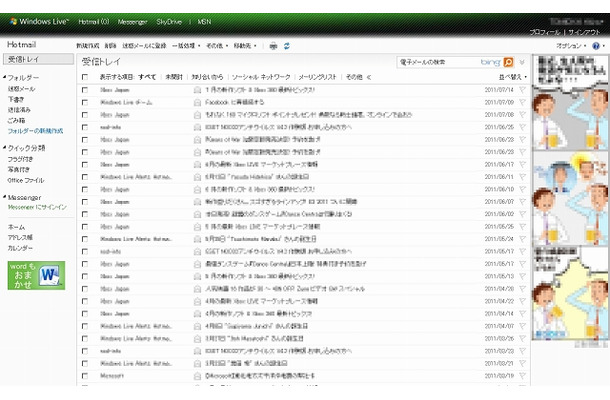The height and width of the screenshot is (400, 610).
Task: Flag the message dated 2011/04/07
Action: pyautogui.click(x=522, y=326)
